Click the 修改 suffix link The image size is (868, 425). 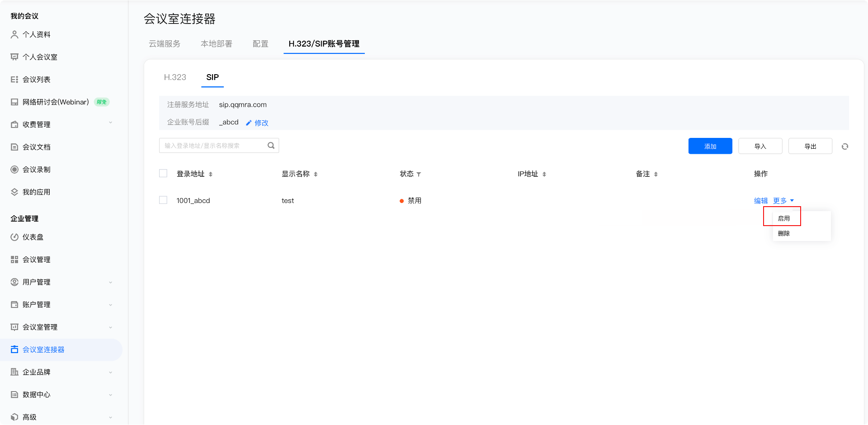click(x=261, y=123)
